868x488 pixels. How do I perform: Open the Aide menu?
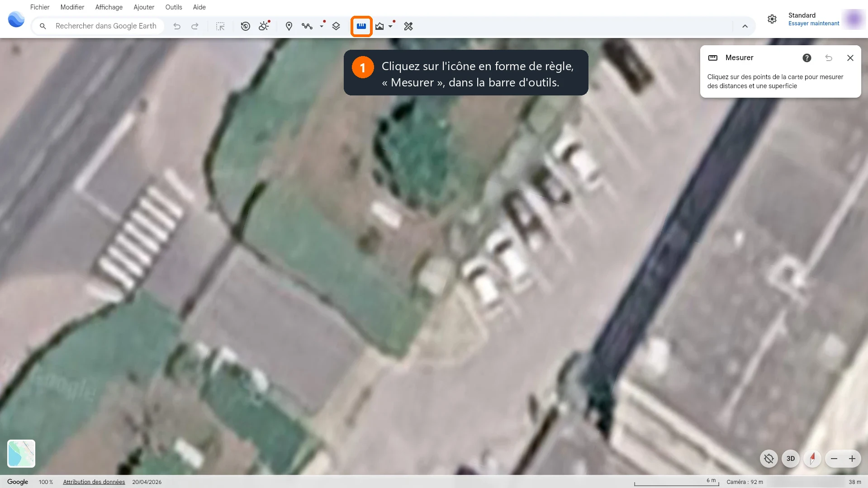[199, 7]
